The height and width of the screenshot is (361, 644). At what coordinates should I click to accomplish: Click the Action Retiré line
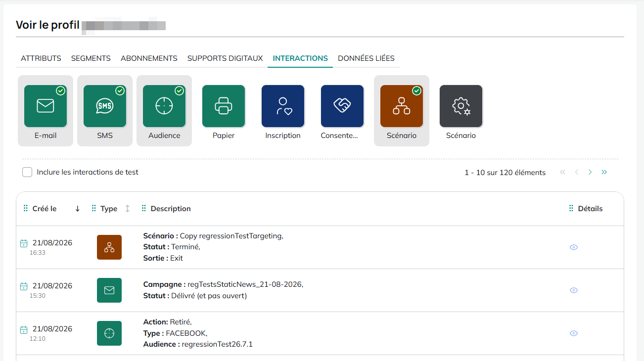(x=167, y=322)
